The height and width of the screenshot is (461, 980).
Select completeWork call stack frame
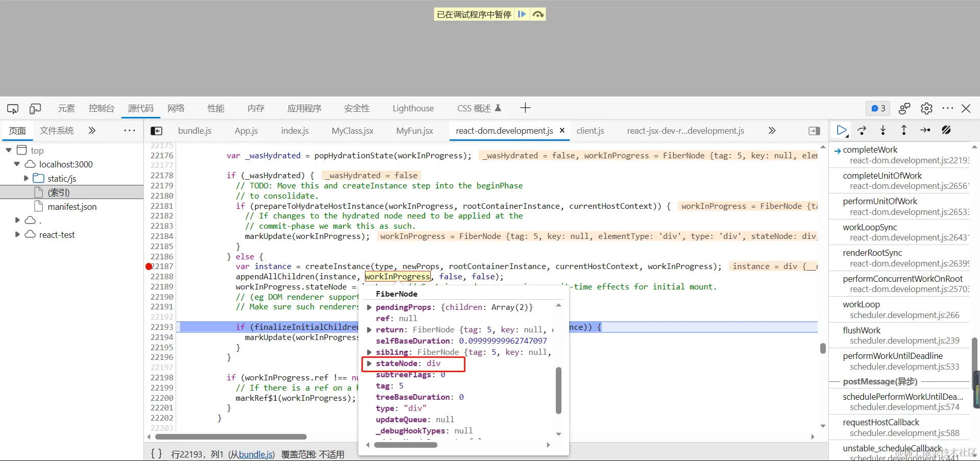(x=899, y=155)
